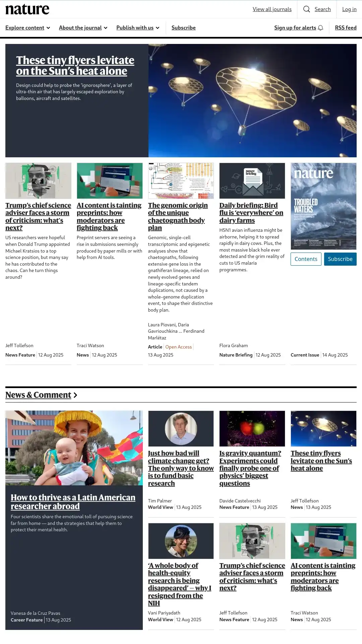
Task: Click Nature Briefing label
Action: click(x=236, y=355)
